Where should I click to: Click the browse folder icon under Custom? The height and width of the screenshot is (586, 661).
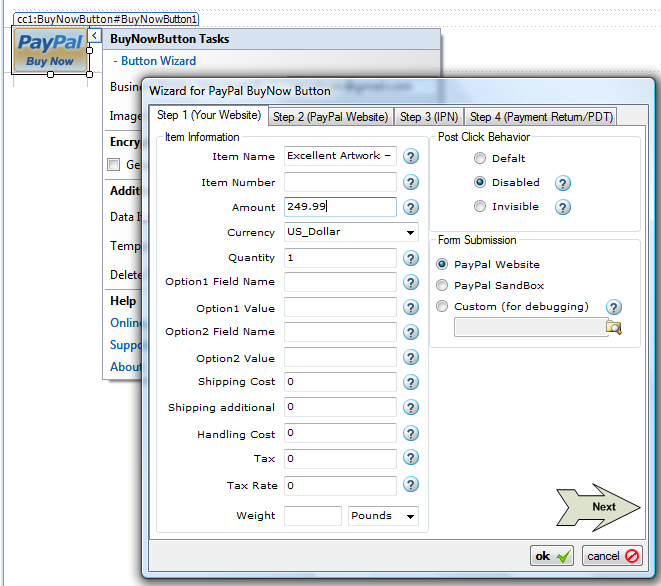(614, 327)
